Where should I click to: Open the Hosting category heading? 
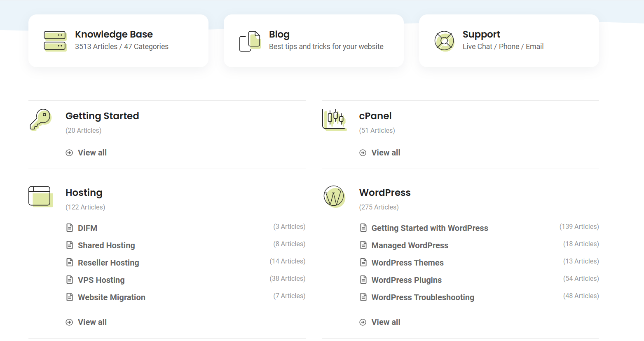click(x=84, y=193)
